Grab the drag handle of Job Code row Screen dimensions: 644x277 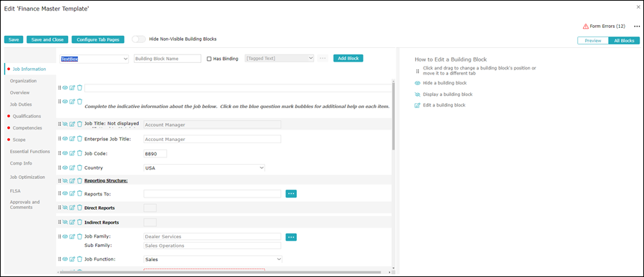pos(59,153)
